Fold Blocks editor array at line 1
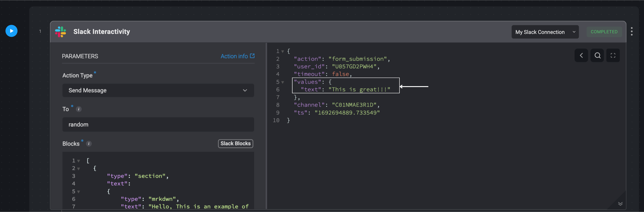The width and height of the screenshot is (644, 212). 79,161
